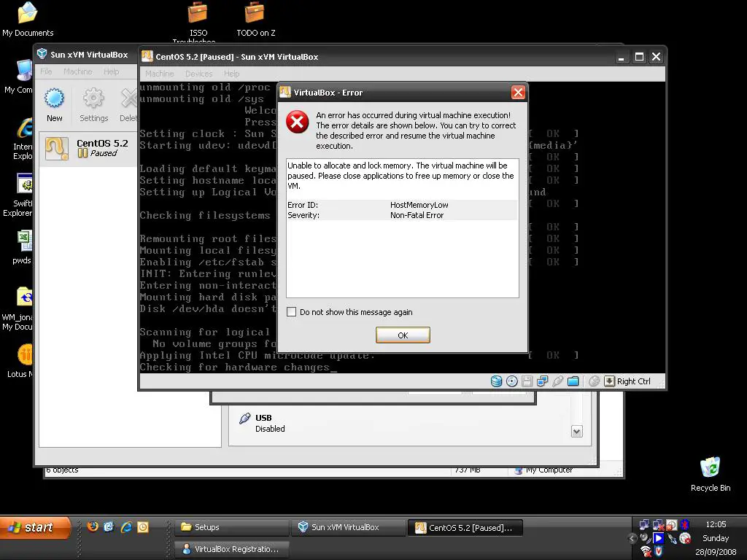The height and width of the screenshot is (560, 747).
Task: Click the shared folders status icon
Action: pos(573,381)
